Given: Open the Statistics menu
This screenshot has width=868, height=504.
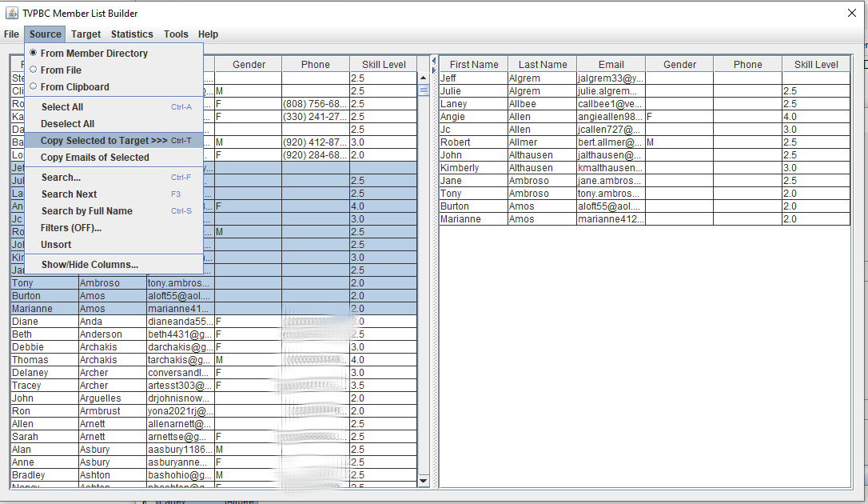Looking at the screenshot, I should click(132, 34).
